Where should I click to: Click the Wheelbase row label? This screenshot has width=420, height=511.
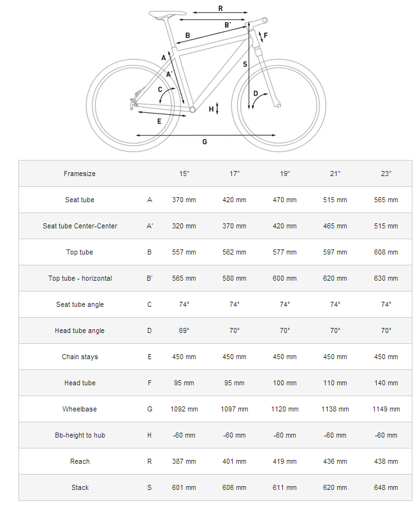point(80,409)
